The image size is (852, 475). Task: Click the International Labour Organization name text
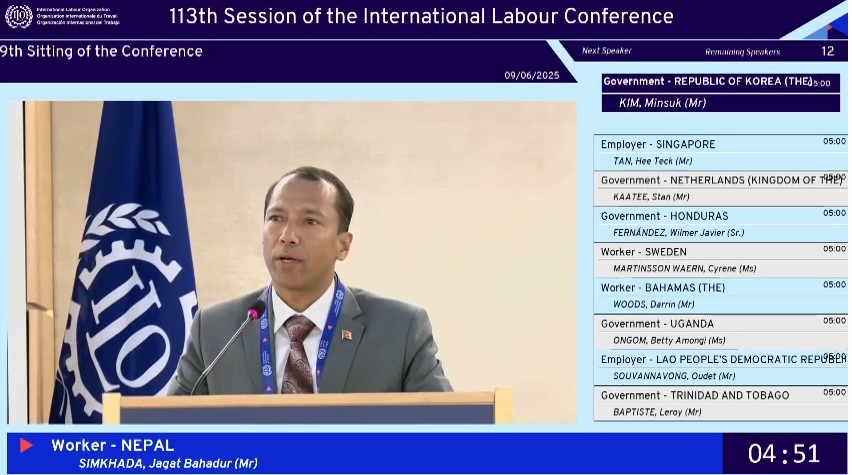click(x=73, y=10)
